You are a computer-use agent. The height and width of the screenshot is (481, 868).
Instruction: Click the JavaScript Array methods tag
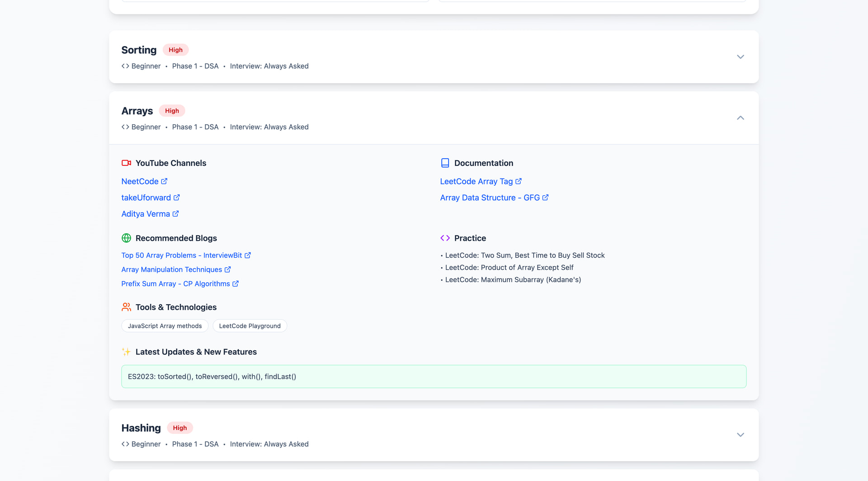coord(165,326)
